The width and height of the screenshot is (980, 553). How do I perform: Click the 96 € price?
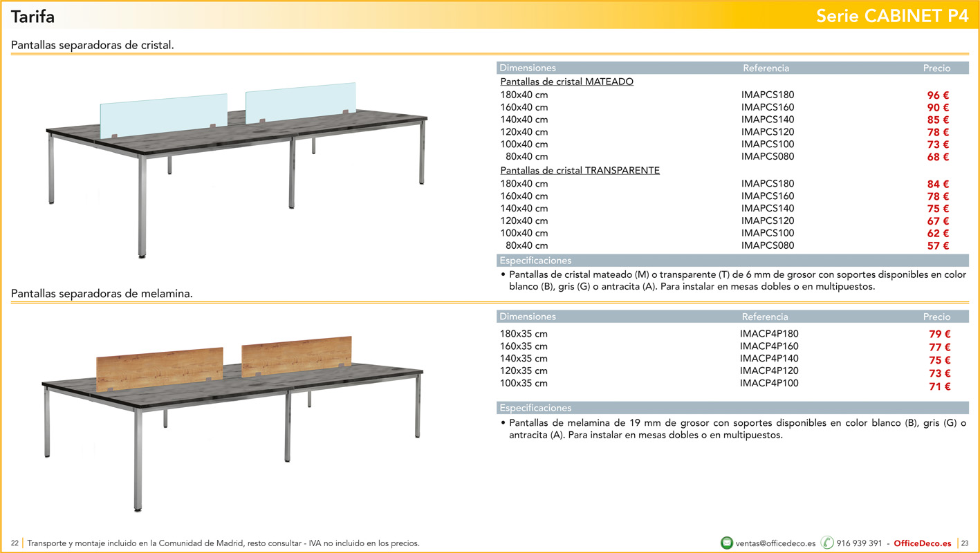pyautogui.click(x=937, y=95)
